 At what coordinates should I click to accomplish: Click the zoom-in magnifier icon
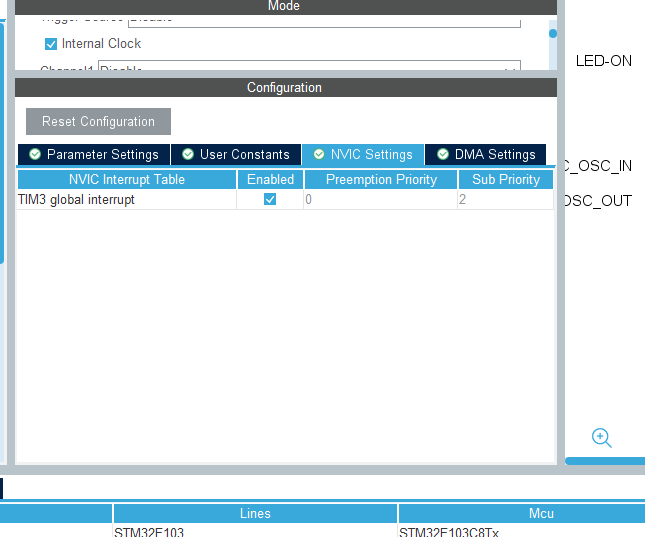[601, 437]
